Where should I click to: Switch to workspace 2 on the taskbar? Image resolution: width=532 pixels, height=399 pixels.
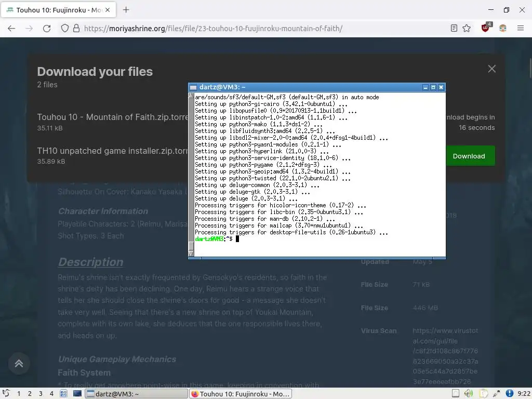tap(30, 394)
